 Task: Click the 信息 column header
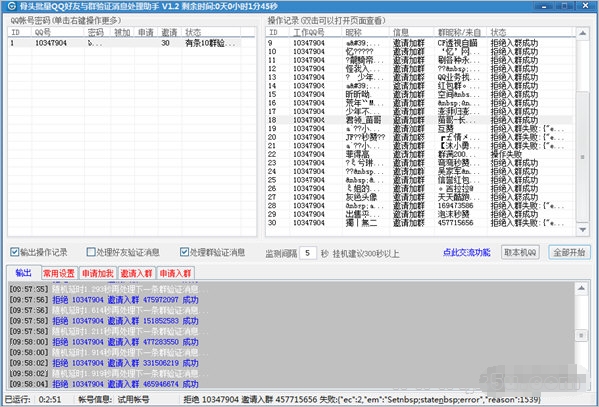click(412, 32)
